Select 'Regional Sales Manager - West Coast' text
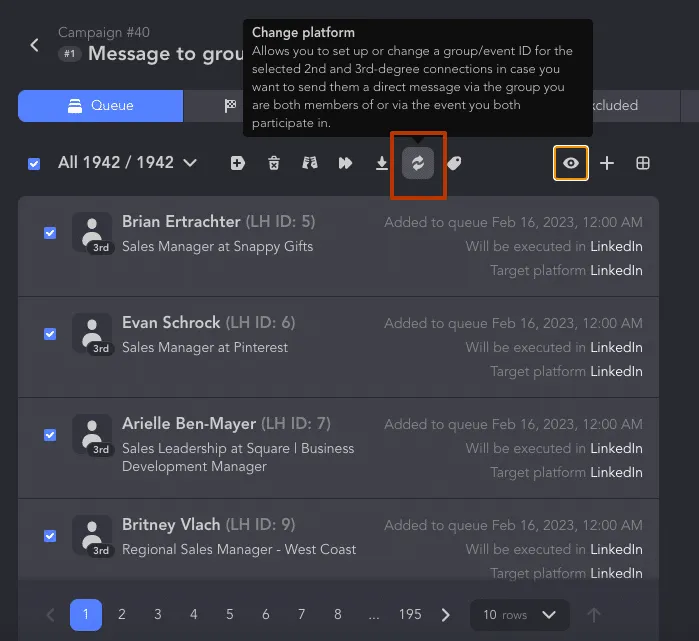Screen dimensions: 699x641 239,549
